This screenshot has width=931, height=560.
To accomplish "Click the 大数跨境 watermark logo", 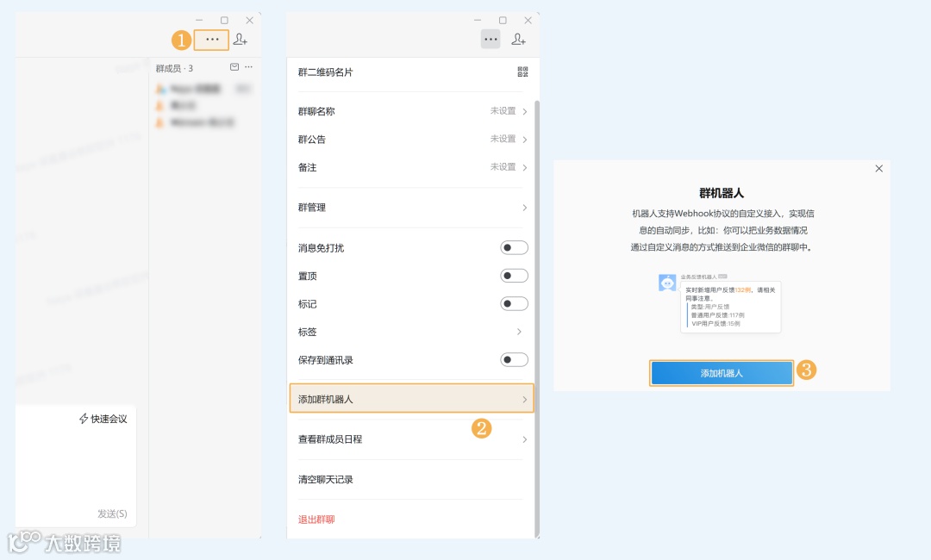I will (x=60, y=543).
